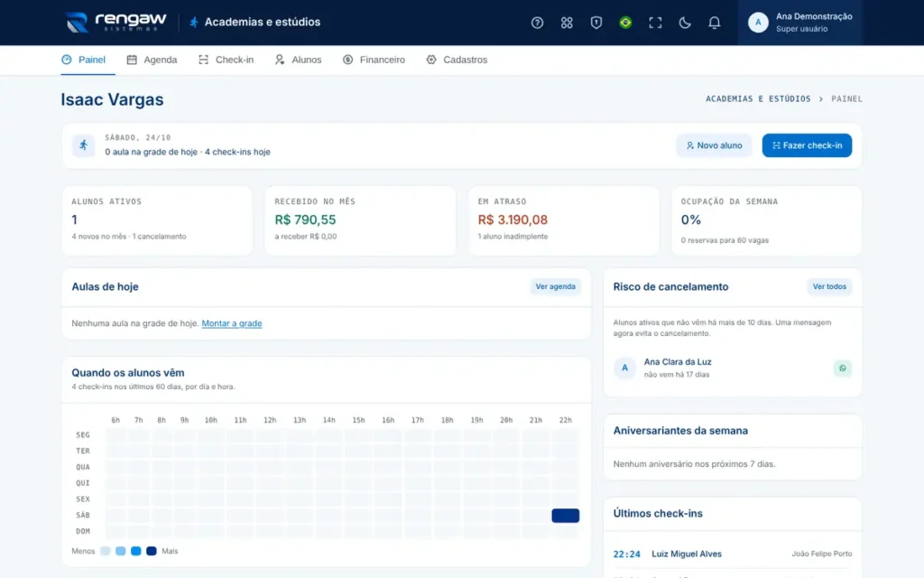Screen dimensions: 924x578
Task: Click the Aniversariantes da semana heading
Action: tap(680, 431)
